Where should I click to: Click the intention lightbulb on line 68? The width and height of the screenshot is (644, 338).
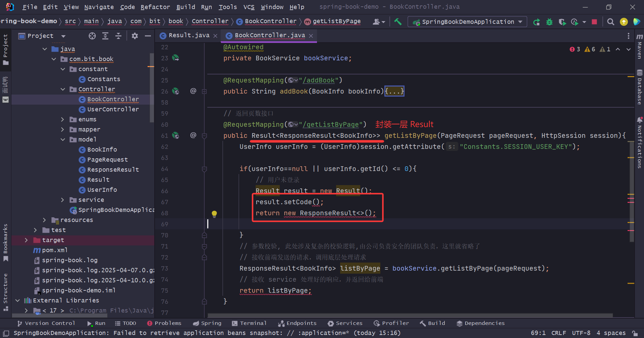point(214,214)
